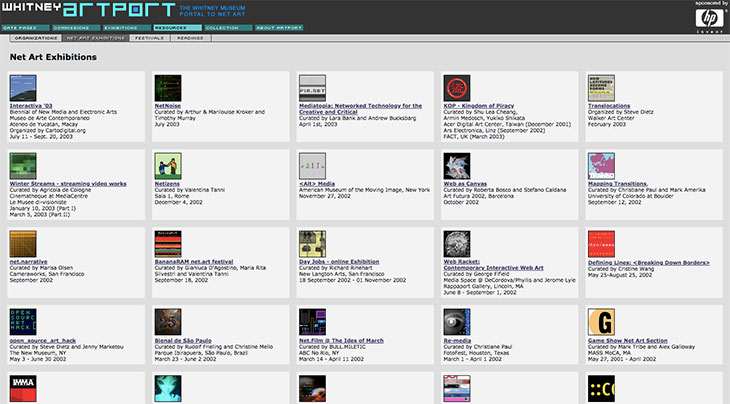Screen dimensions: 730x404
Task: Click the Bienal de São Paulo thumbnail
Action: point(168,322)
